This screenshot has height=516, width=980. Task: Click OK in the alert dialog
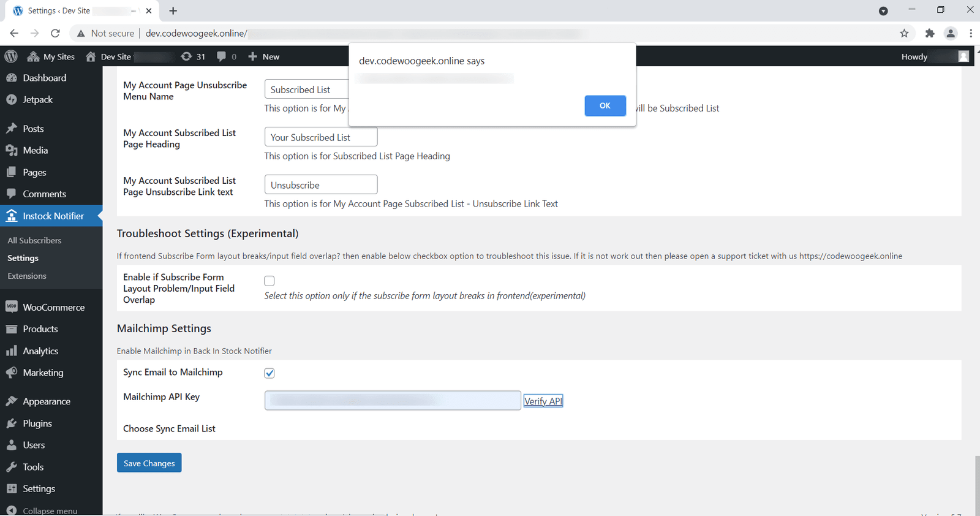[x=605, y=105]
